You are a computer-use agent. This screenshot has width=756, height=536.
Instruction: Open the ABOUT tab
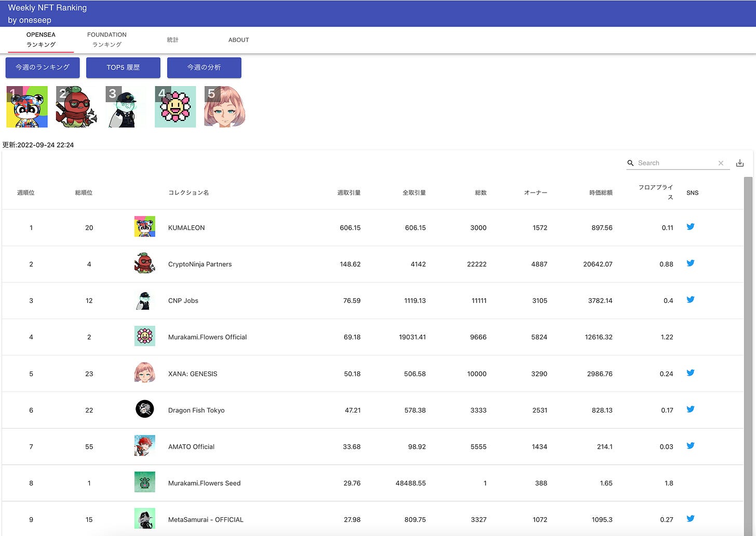(x=239, y=39)
